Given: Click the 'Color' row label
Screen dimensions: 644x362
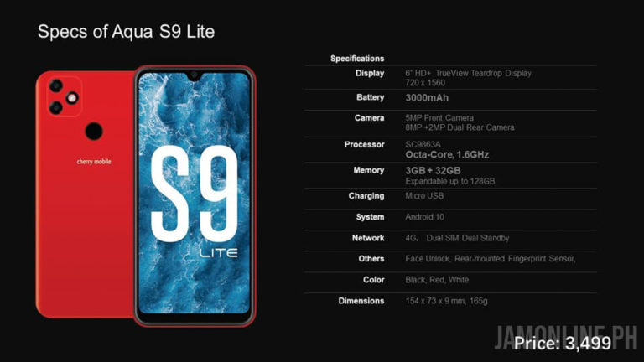Looking at the screenshot, I should 374,280.
